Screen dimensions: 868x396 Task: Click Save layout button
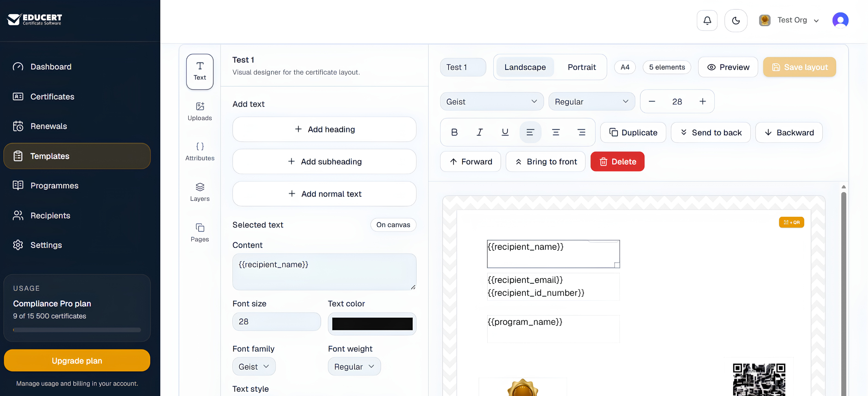800,67
